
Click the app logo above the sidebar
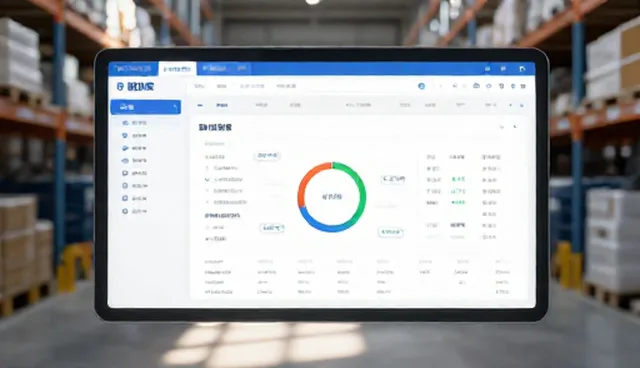[x=135, y=86]
